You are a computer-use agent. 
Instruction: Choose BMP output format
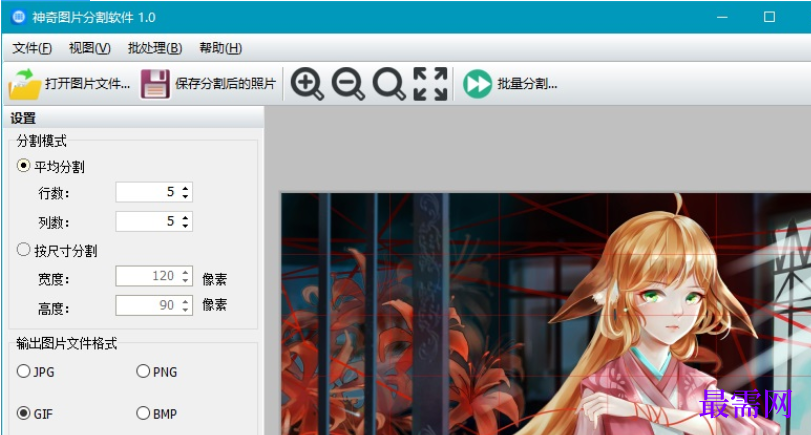(x=143, y=413)
